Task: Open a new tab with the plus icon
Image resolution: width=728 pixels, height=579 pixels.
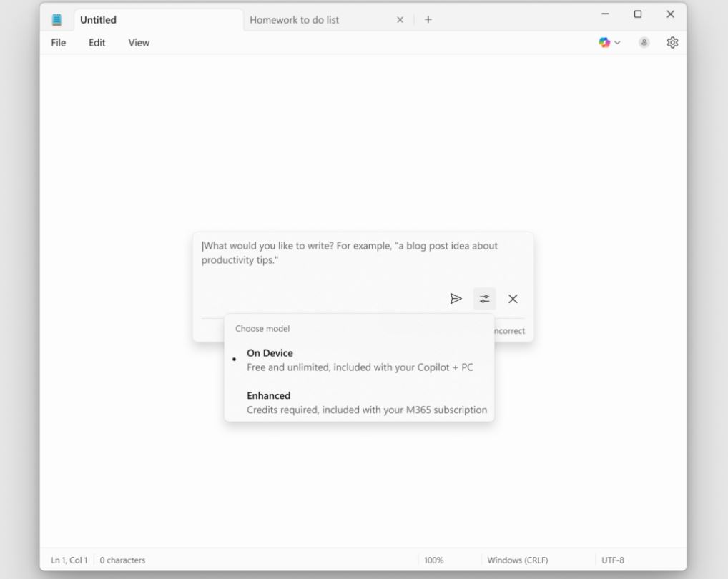Action: (x=428, y=19)
